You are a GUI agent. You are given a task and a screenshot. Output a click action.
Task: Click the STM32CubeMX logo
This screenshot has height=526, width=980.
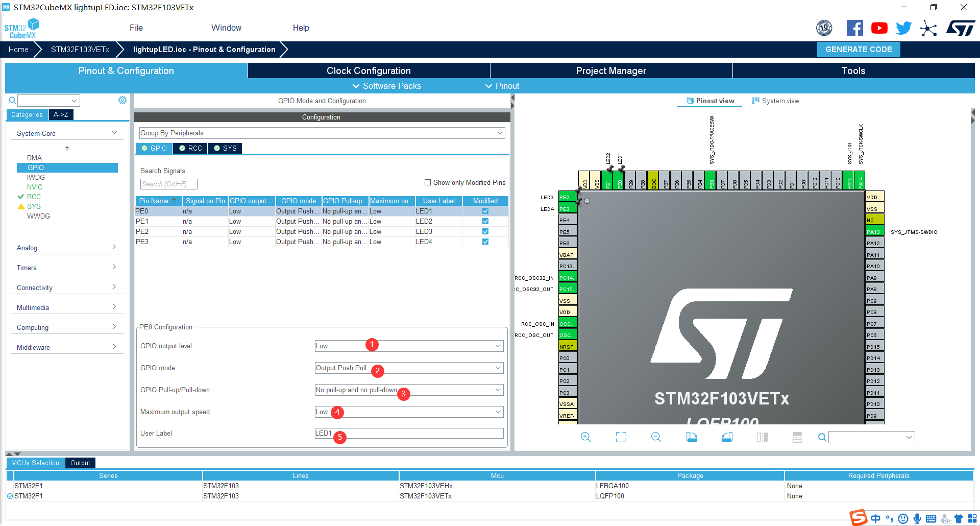[x=21, y=29]
